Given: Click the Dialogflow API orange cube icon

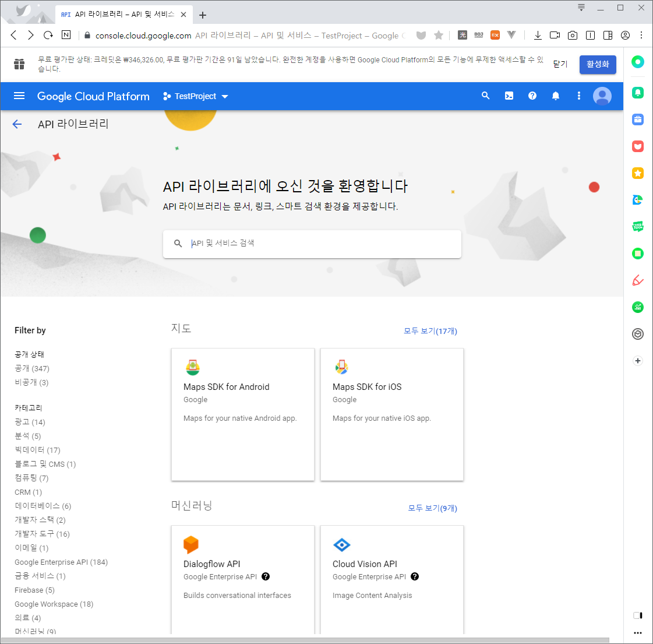Looking at the screenshot, I should pyautogui.click(x=190, y=544).
